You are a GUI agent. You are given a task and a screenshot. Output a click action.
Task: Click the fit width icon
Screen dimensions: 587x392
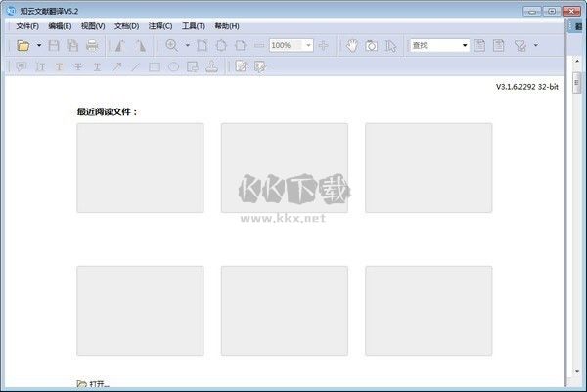[241, 46]
